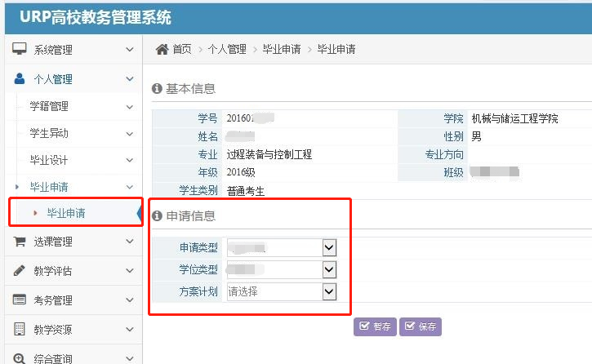This screenshot has width=592, height=364.
Task: Click the 保存 button
Action: coord(420,327)
